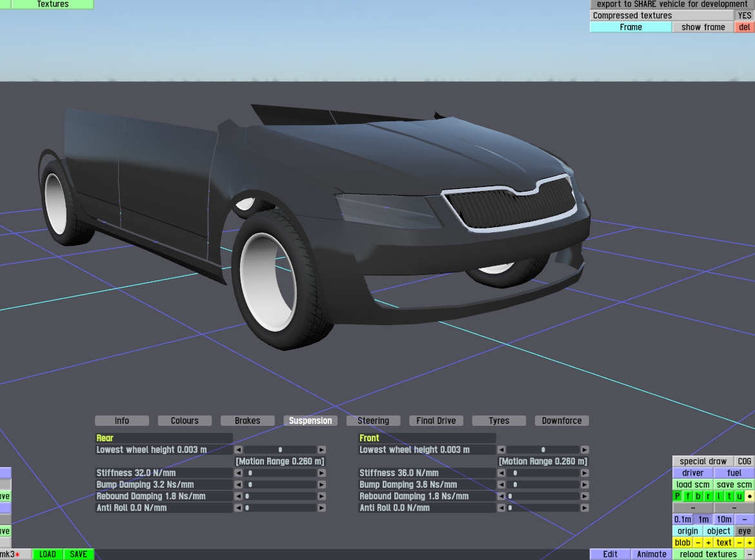Switch to Animate mode
This screenshot has width=755, height=560.
pyautogui.click(x=652, y=554)
